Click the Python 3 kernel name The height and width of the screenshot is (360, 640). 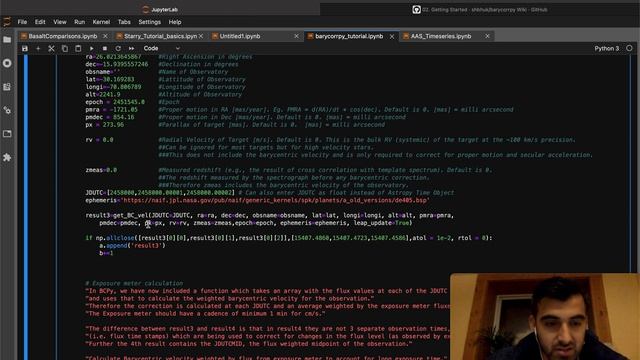pyautogui.click(x=607, y=48)
